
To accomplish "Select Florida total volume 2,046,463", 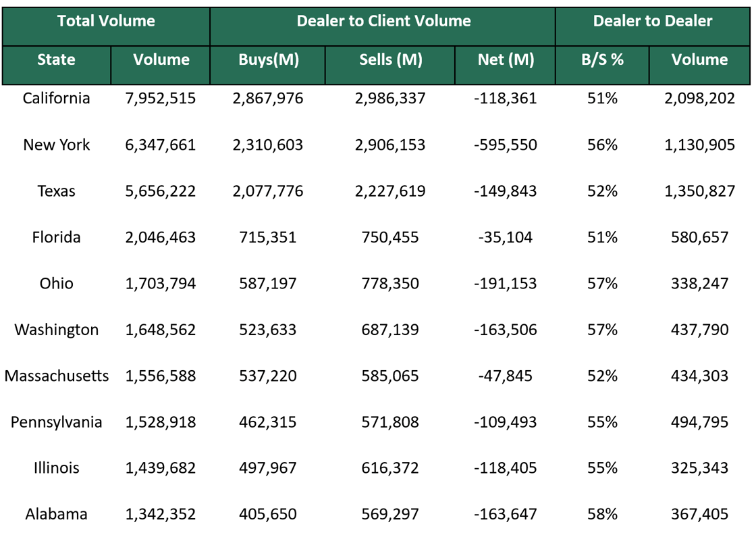I will pyautogui.click(x=161, y=237).
